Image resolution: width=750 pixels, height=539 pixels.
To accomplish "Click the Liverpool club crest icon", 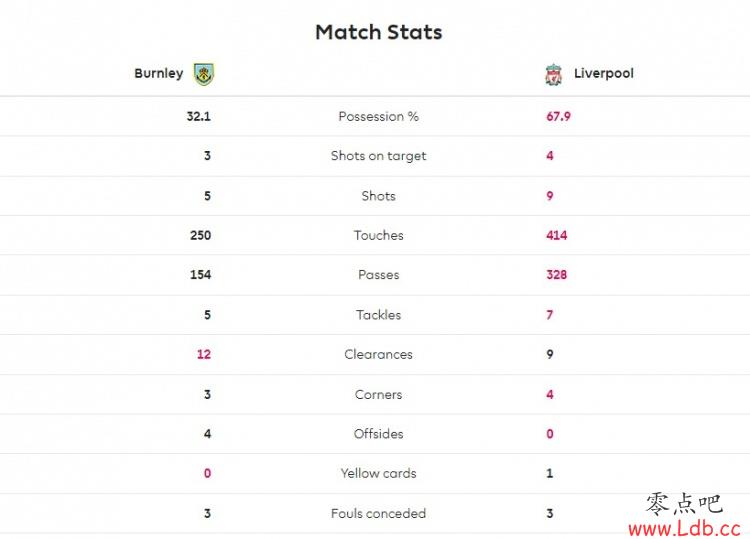I will click(553, 75).
